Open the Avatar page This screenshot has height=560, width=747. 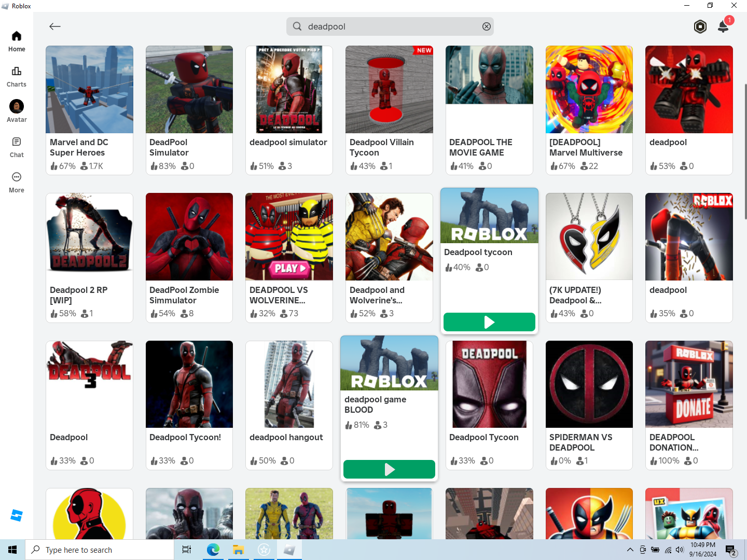tap(17, 111)
